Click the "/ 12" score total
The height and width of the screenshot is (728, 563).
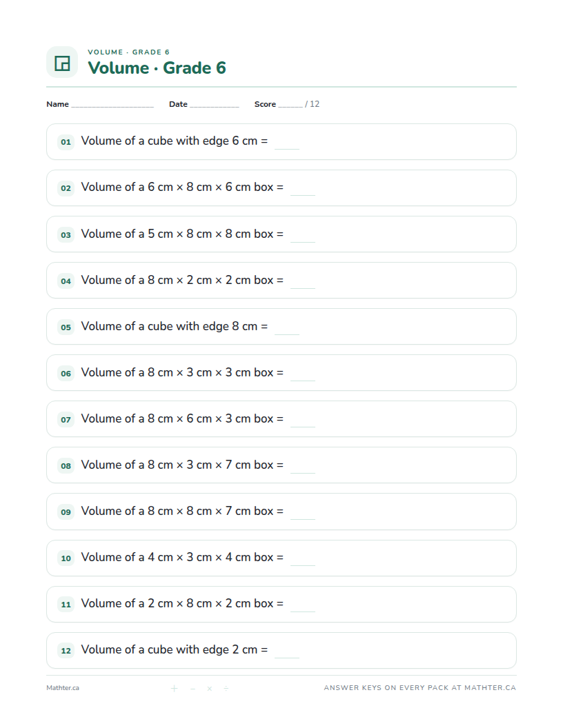tap(312, 104)
